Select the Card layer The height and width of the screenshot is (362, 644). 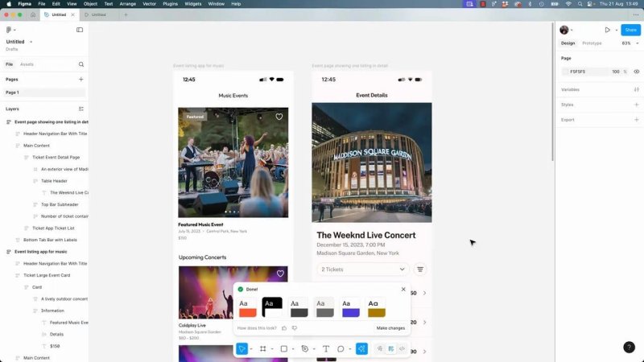37,287
